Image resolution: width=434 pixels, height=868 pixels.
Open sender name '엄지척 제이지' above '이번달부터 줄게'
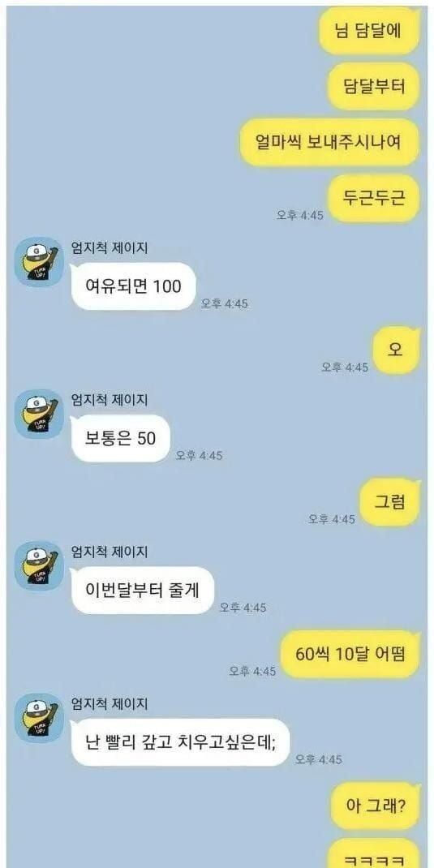tap(110, 552)
